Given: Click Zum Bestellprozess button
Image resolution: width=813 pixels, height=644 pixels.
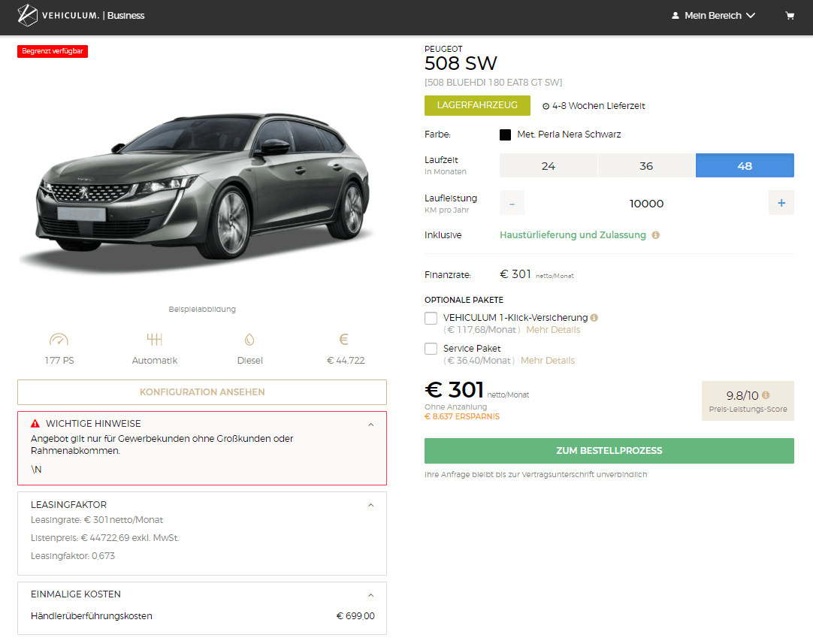Looking at the screenshot, I should click(609, 451).
